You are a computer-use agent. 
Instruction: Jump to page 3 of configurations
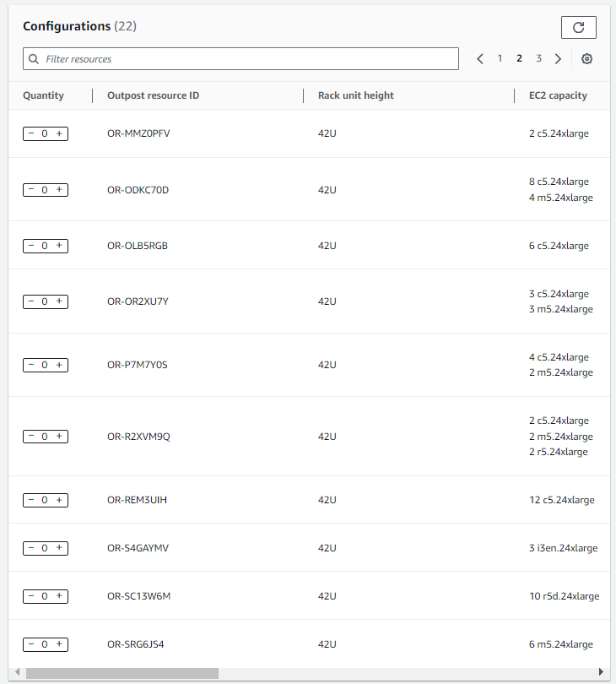[538, 59]
